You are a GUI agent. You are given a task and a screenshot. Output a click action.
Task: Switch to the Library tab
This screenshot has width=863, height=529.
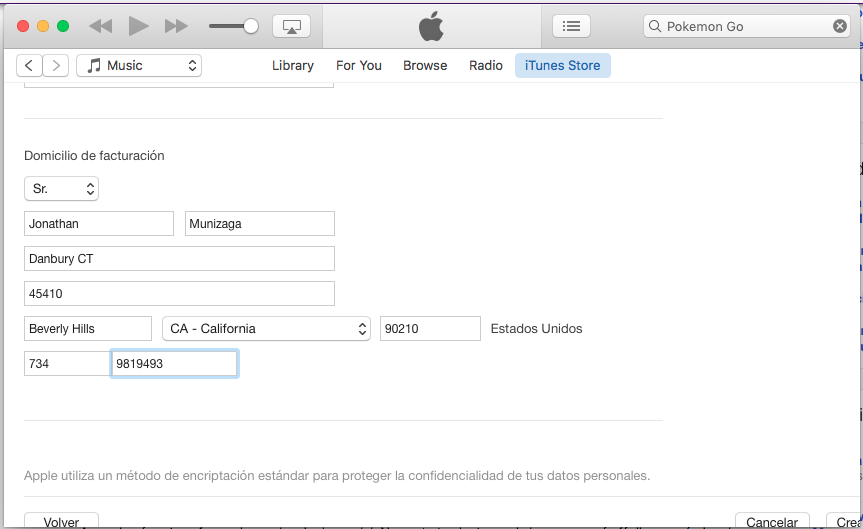293,66
